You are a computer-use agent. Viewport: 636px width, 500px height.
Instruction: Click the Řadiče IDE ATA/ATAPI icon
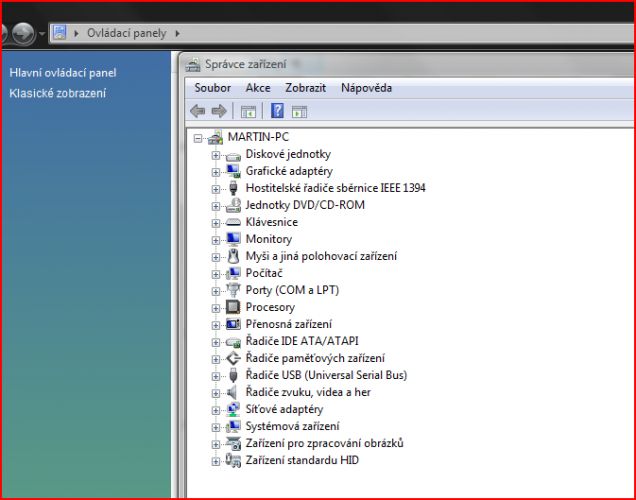click(233, 342)
